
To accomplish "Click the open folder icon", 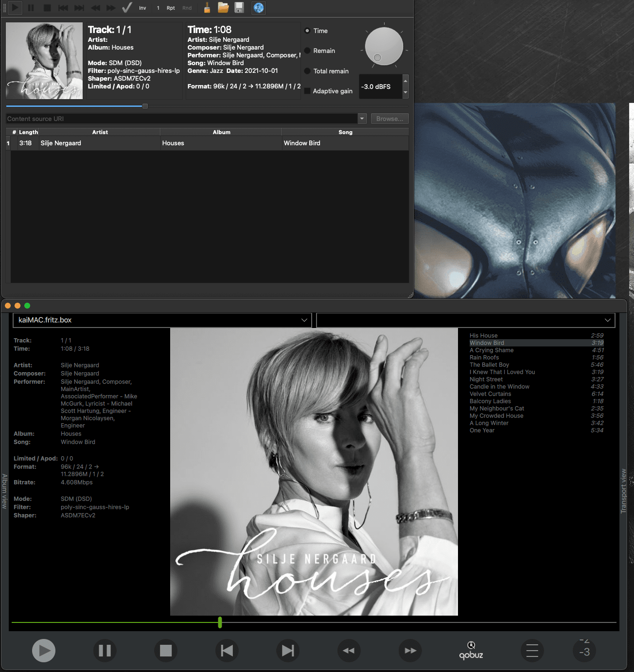I will 223,8.
